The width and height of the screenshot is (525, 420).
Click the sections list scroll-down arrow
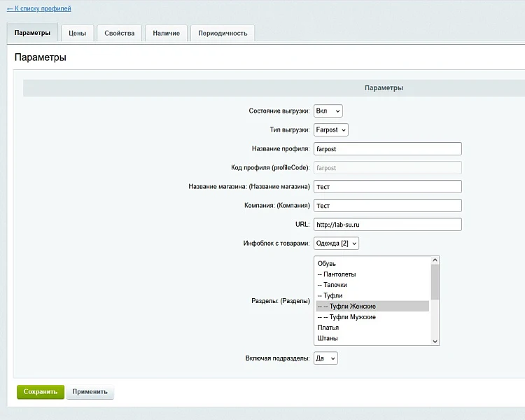[435, 342]
